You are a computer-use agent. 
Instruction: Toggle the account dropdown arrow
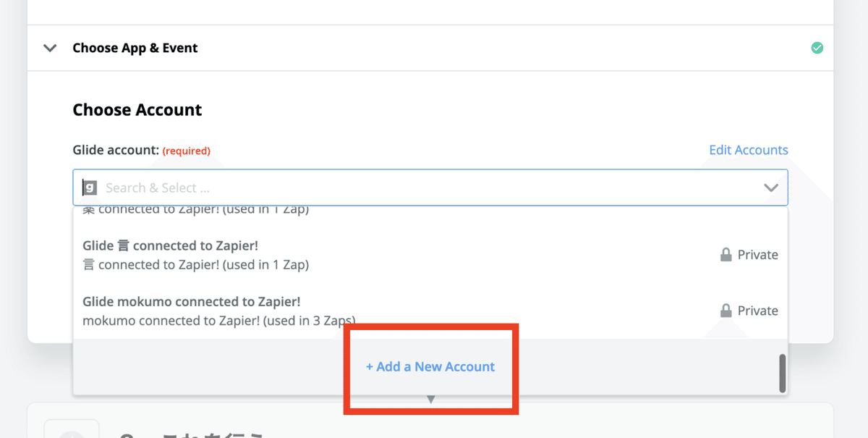pos(771,188)
